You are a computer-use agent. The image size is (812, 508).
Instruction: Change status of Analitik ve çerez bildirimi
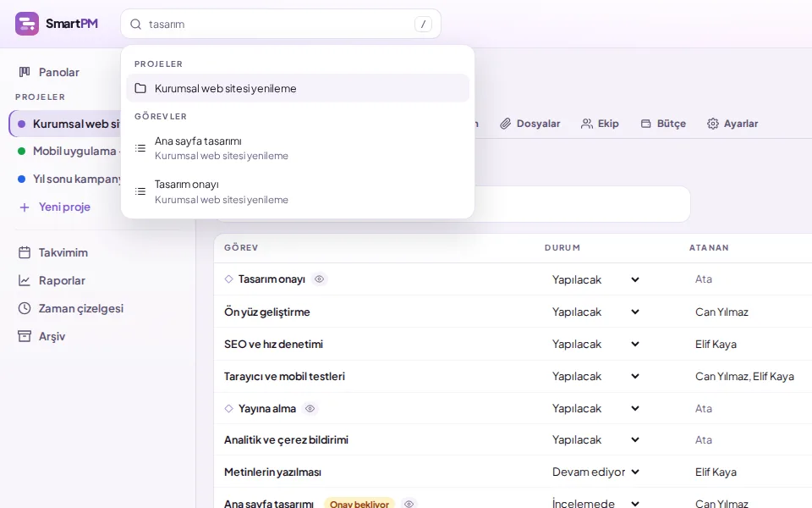pyautogui.click(x=595, y=439)
